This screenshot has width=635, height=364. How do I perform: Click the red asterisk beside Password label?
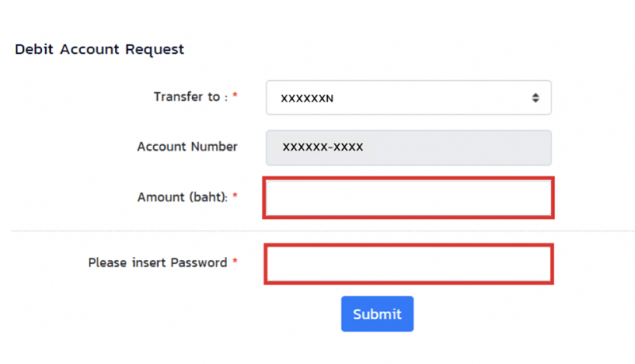click(x=235, y=262)
